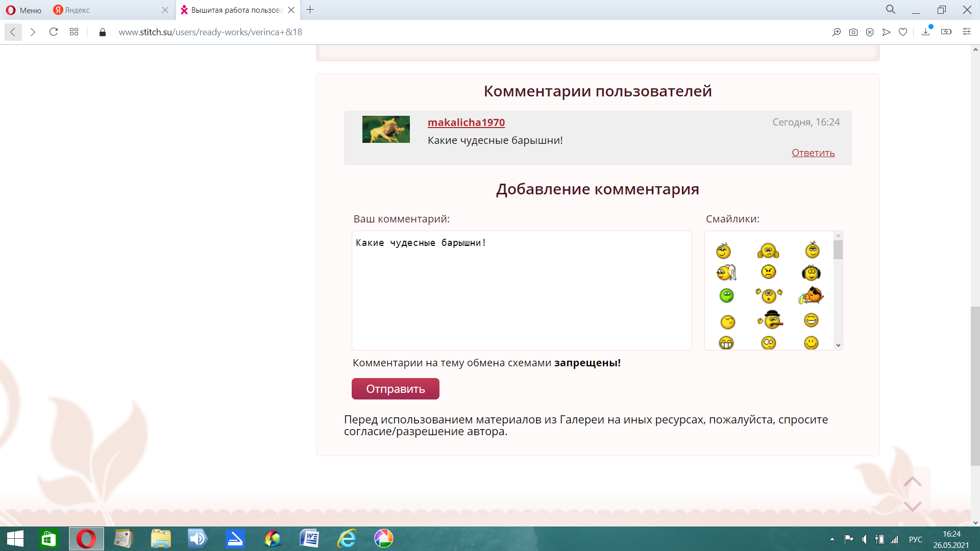Insert the smiley with headphones
The height and width of the screenshot is (551, 980).
[811, 273]
